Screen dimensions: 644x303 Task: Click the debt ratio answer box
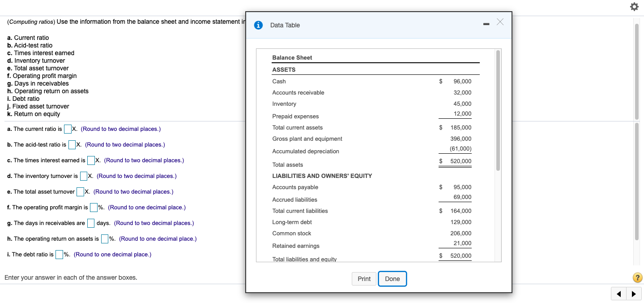tap(59, 254)
